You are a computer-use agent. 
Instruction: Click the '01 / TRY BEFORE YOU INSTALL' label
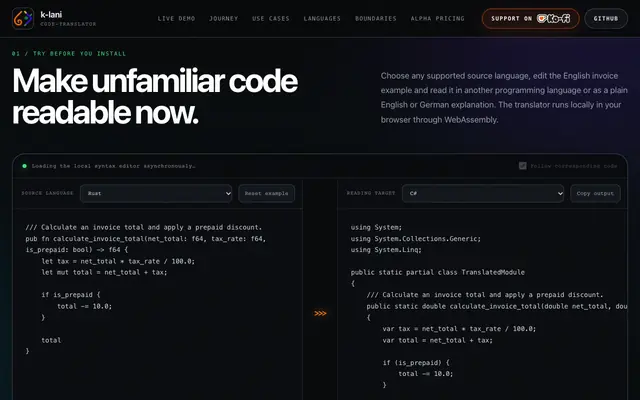tap(69, 53)
